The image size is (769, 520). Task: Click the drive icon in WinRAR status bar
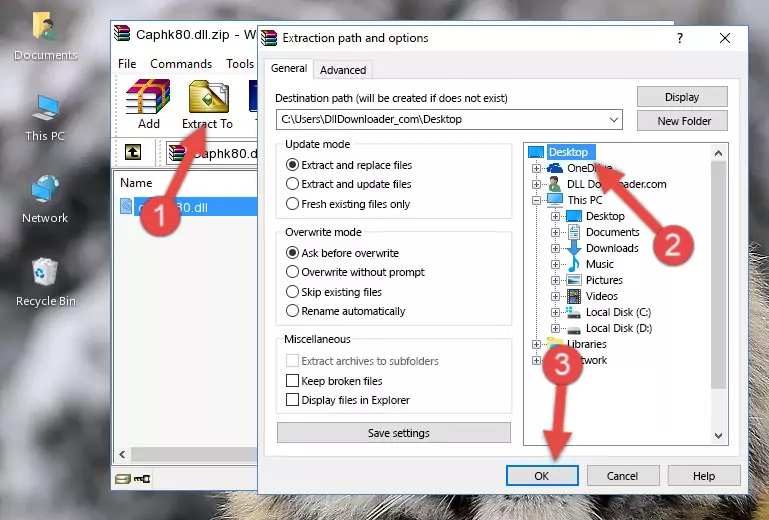(123, 478)
